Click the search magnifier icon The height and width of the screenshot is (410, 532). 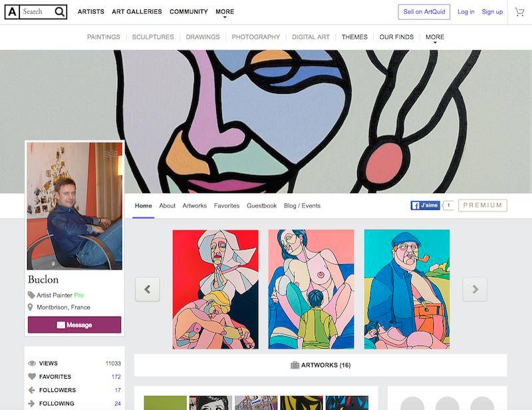click(x=60, y=12)
